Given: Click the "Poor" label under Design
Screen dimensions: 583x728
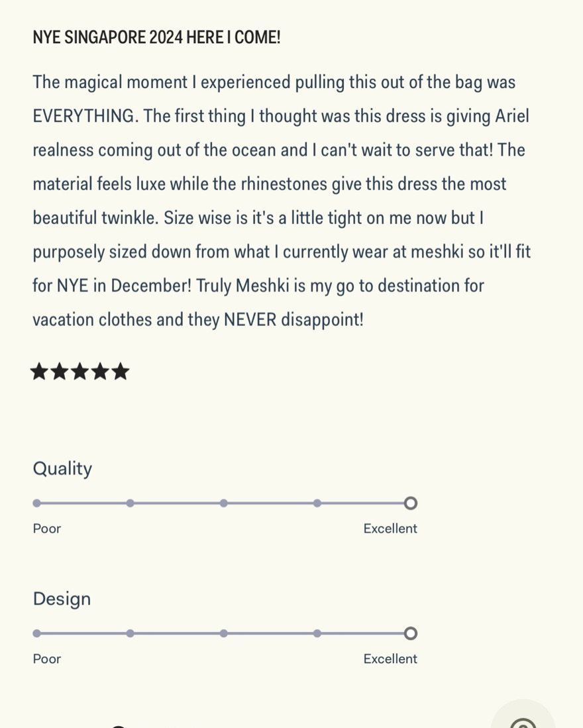Looking at the screenshot, I should [47, 658].
